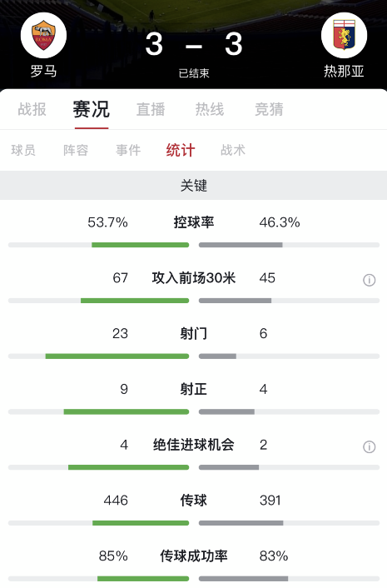Open the 直播 tab
Image resolution: width=387 pixels, height=588 pixels.
pos(151,109)
